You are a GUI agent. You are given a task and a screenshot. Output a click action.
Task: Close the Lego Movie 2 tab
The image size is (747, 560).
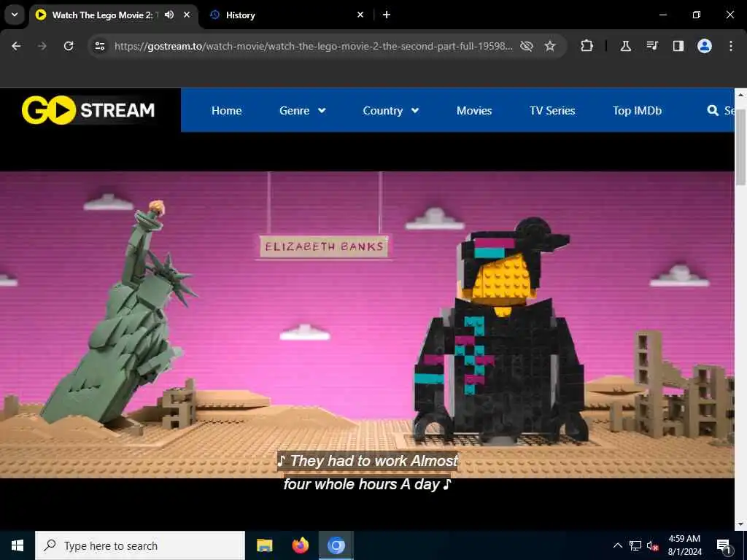pos(187,15)
